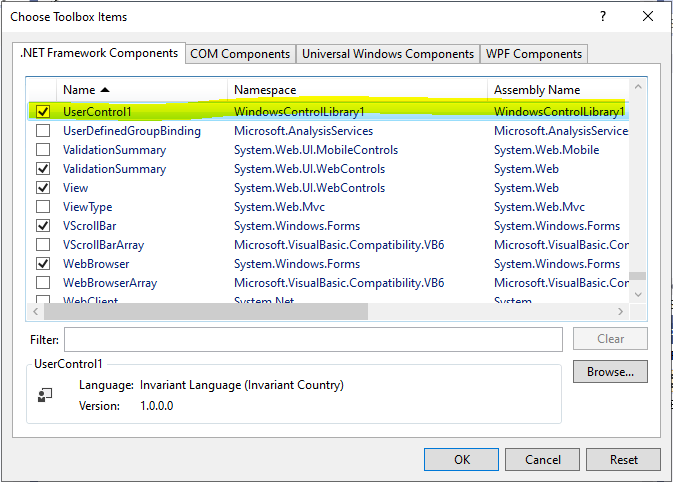Click the OK button

click(461, 460)
